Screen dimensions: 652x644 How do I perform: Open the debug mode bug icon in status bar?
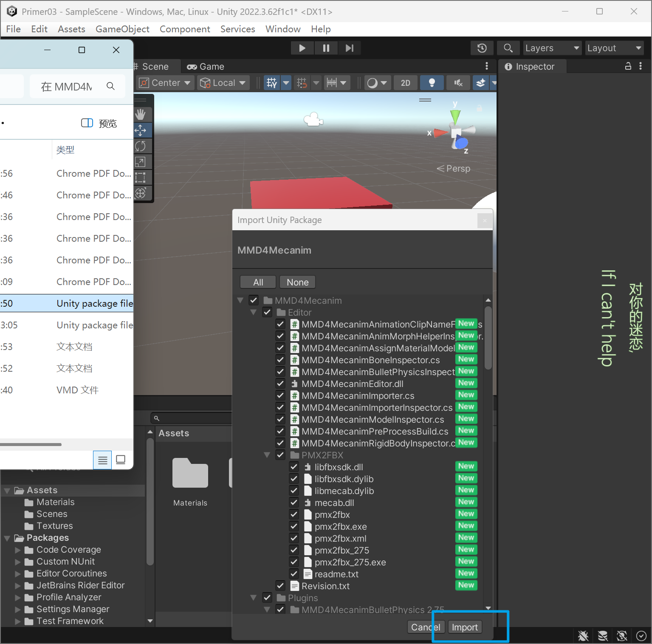point(583,636)
